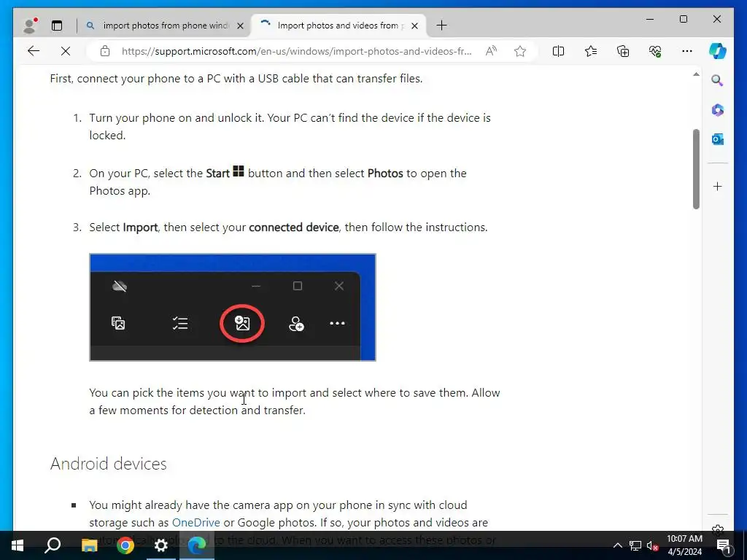Open sidebar Search
Screen dimensions: 747x560
(718, 80)
